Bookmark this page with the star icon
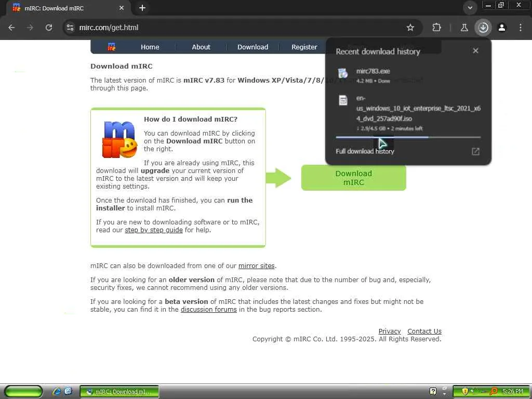 [x=410, y=28]
